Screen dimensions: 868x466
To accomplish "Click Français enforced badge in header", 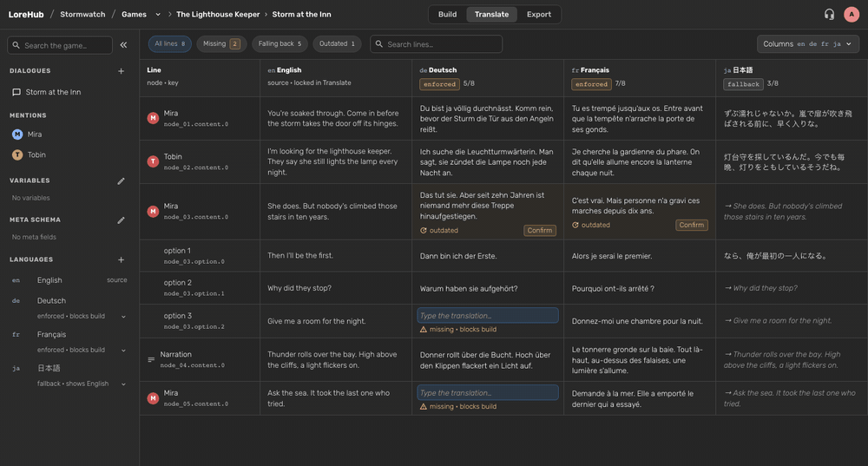I will (x=591, y=84).
